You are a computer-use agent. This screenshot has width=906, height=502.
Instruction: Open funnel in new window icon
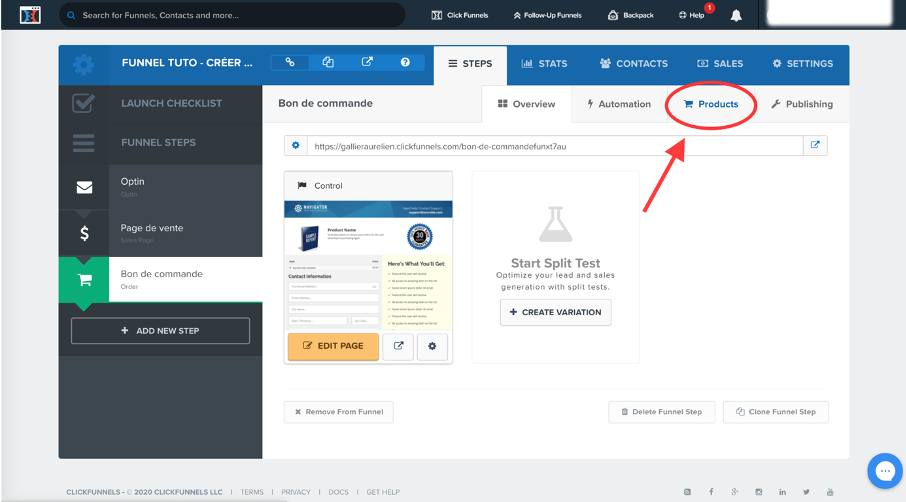[x=367, y=62]
